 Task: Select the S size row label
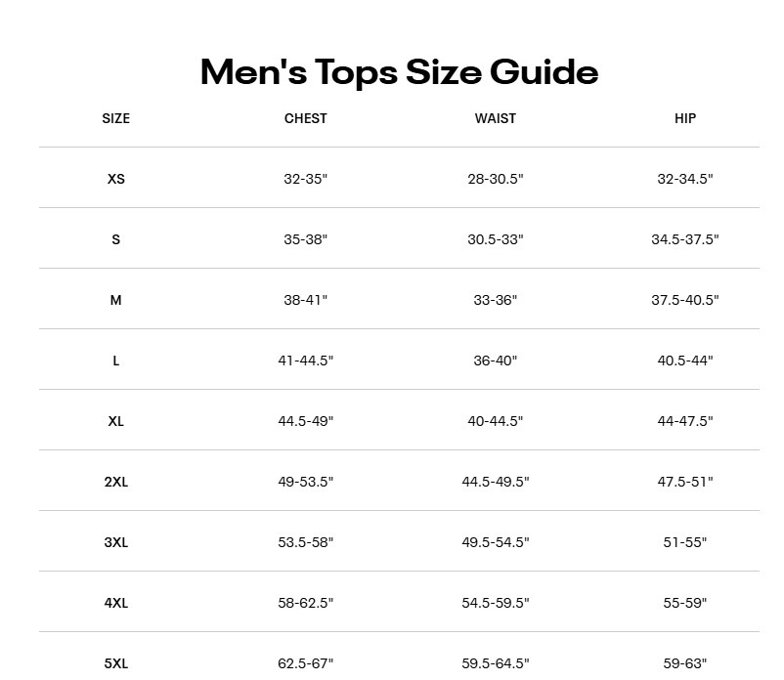click(116, 239)
